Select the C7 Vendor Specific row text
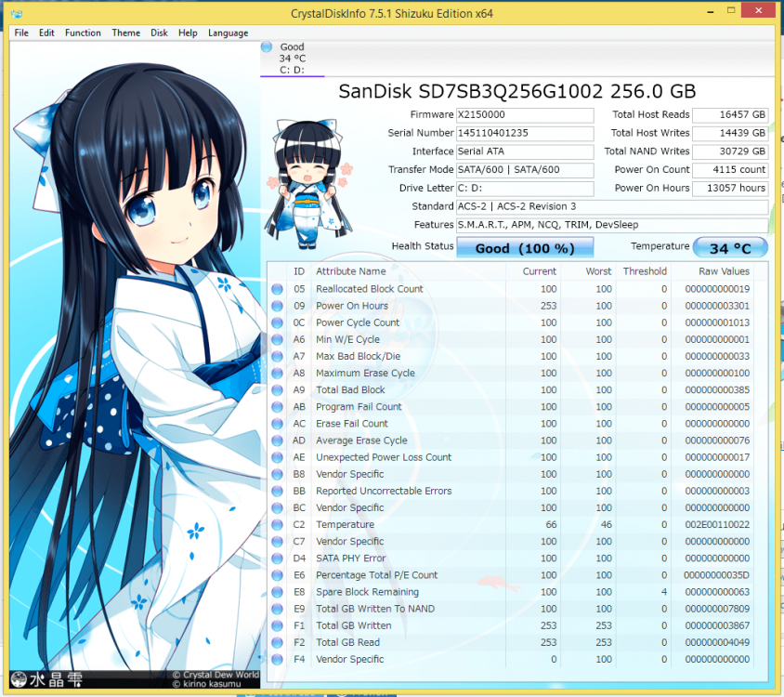The width and height of the screenshot is (784, 697). coord(350,542)
